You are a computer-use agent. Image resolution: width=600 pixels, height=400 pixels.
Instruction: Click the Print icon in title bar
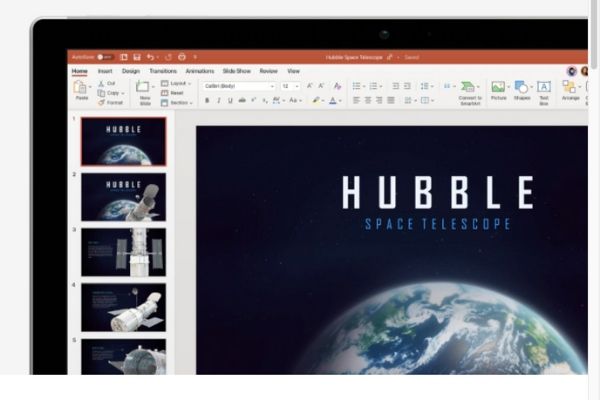point(182,57)
